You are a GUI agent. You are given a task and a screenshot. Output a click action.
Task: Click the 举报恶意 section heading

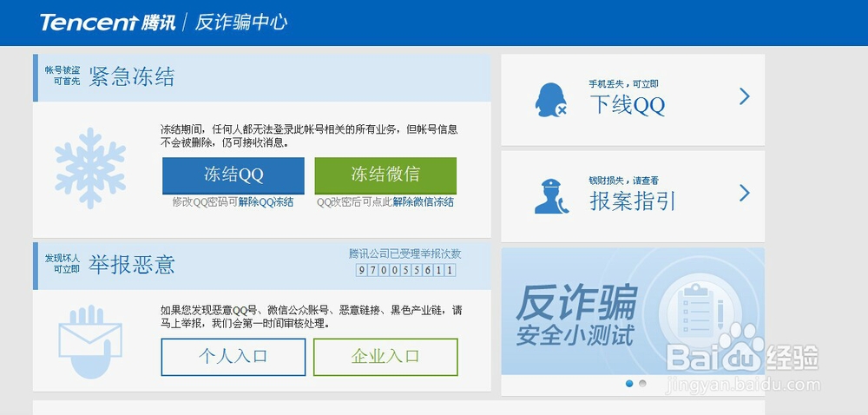pos(132,265)
